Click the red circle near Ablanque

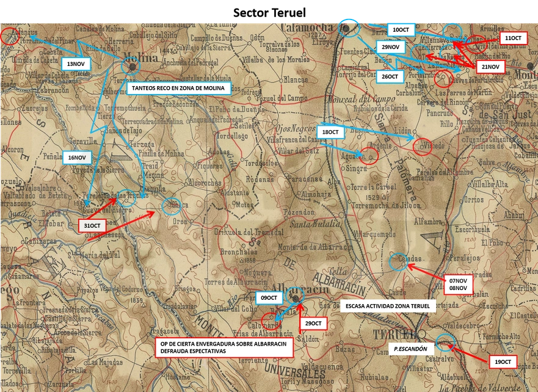10,36
